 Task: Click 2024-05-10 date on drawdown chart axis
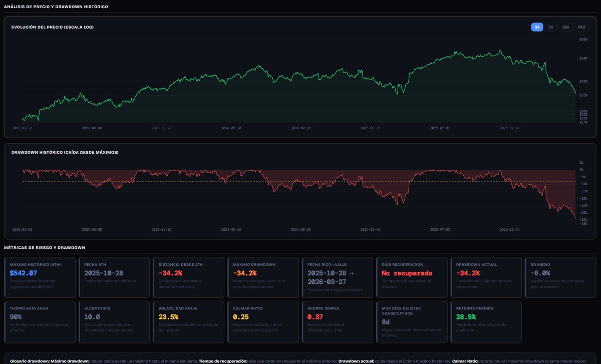[231, 229]
